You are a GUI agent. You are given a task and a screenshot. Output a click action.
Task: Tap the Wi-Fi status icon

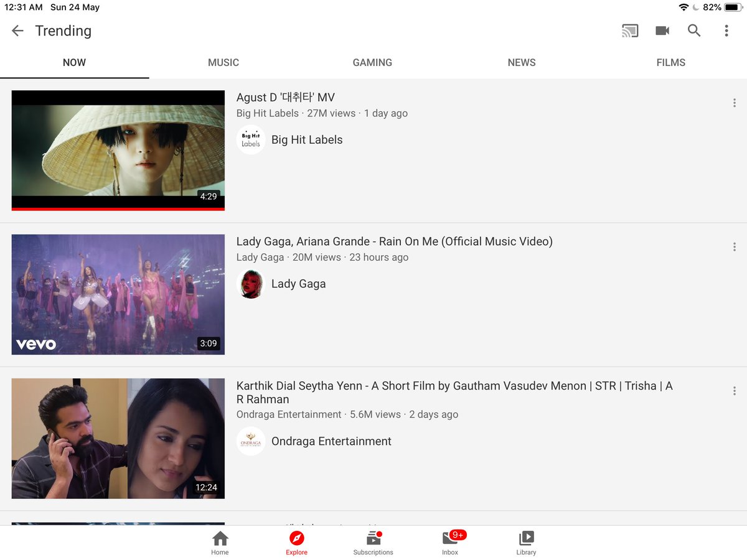coord(684,7)
